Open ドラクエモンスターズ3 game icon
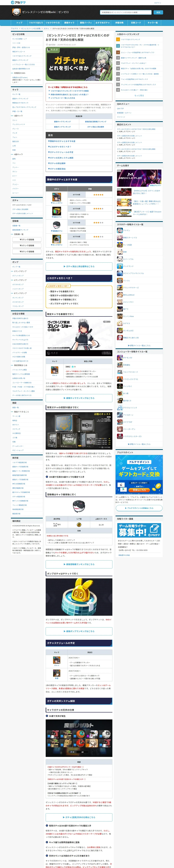Viewport: 174px width, 868px height. [120, 436]
